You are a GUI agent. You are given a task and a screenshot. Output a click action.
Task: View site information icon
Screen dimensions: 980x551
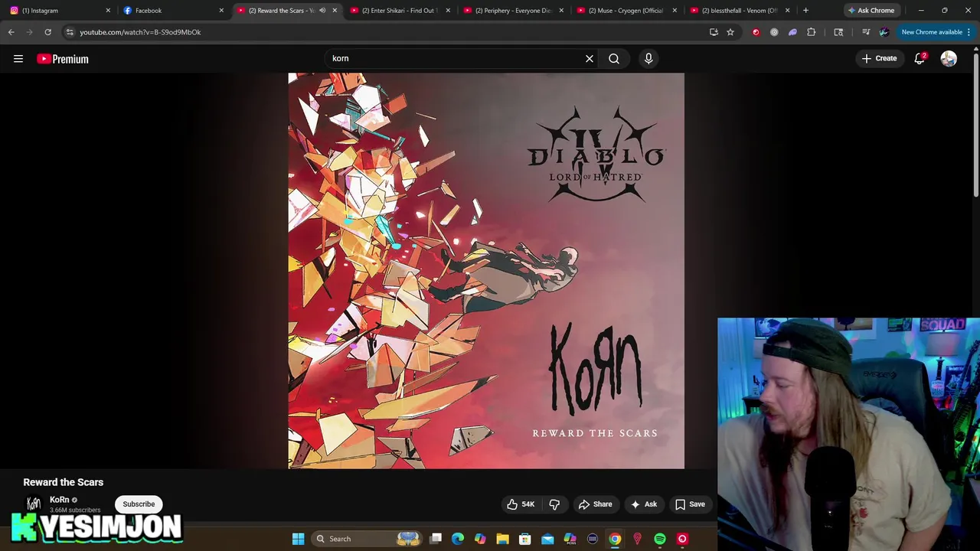70,32
